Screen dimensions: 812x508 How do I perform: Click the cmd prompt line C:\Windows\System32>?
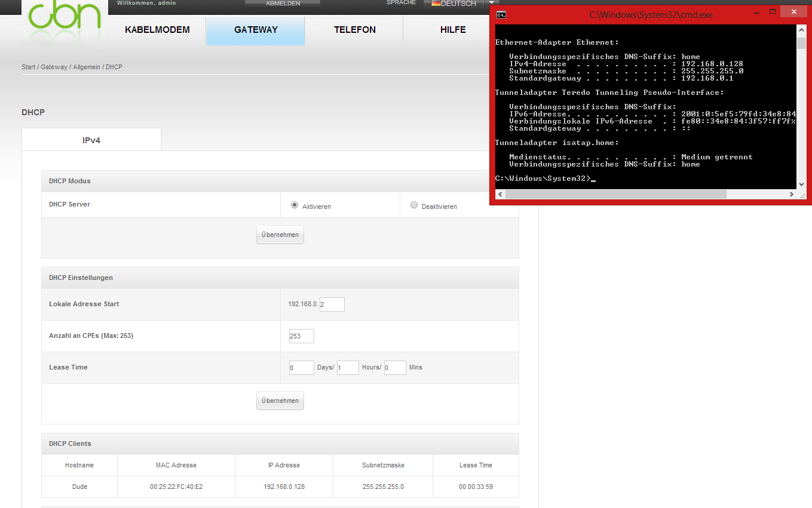click(545, 178)
